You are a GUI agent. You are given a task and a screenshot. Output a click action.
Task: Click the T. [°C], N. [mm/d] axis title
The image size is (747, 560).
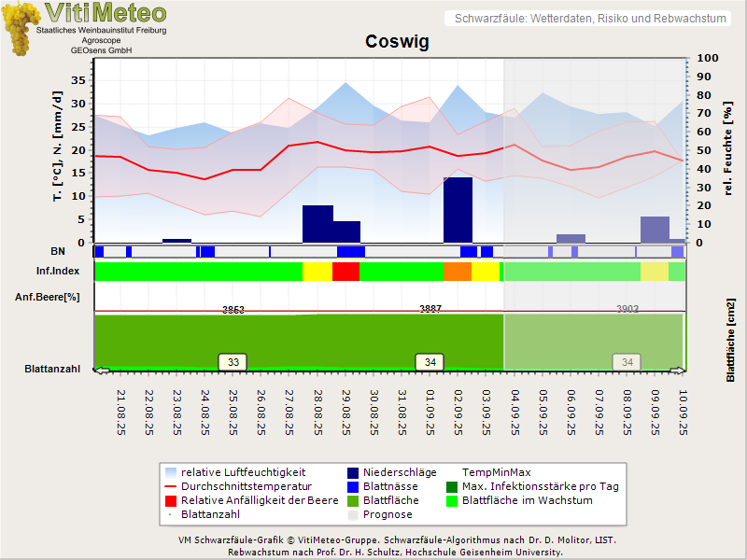pyautogui.click(x=57, y=147)
